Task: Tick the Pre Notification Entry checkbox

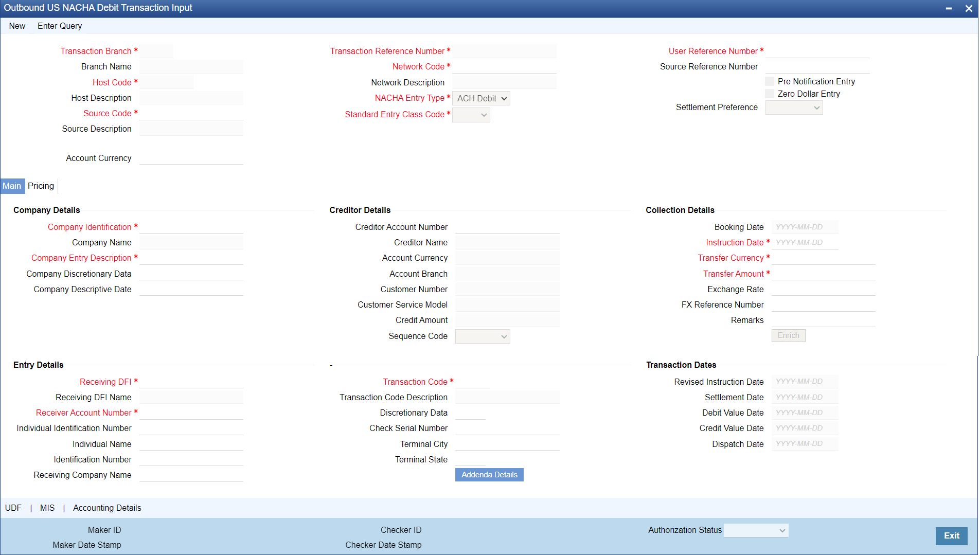Action: click(770, 81)
